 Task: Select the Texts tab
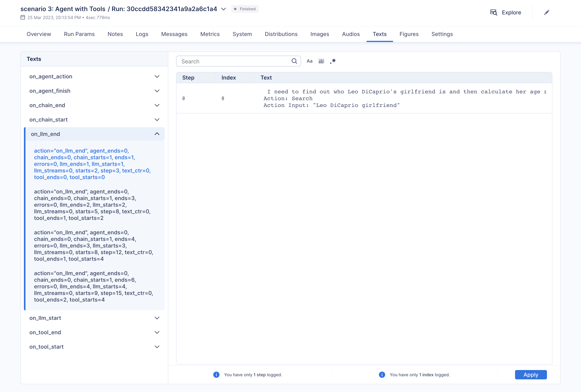pos(379,34)
